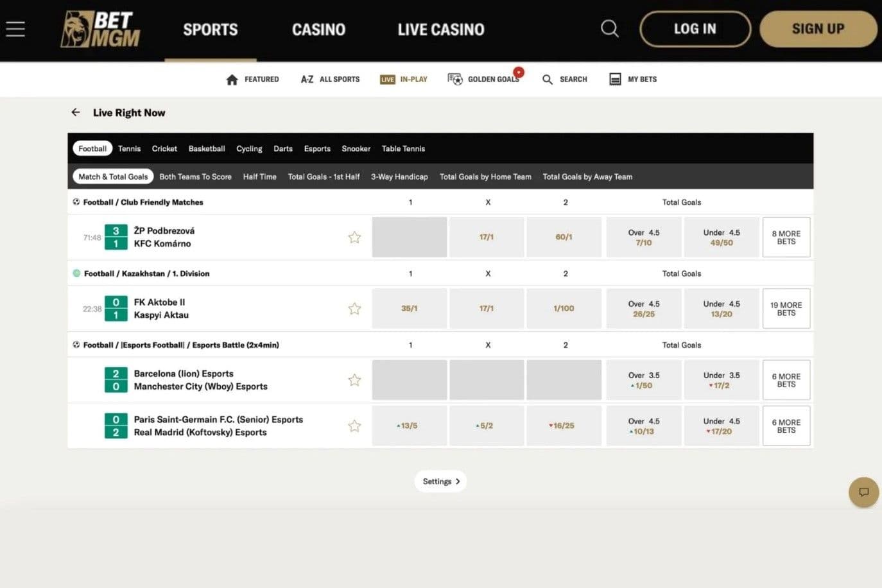882x588 pixels.
Task: Click the Golden Goals ball icon
Action: 455,80
